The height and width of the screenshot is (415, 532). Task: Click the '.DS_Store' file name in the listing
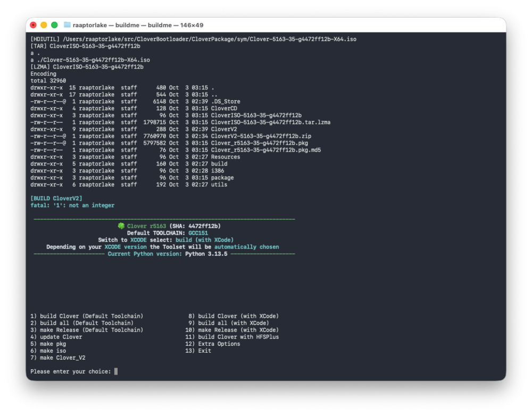pyautogui.click(x=226, y=102)
